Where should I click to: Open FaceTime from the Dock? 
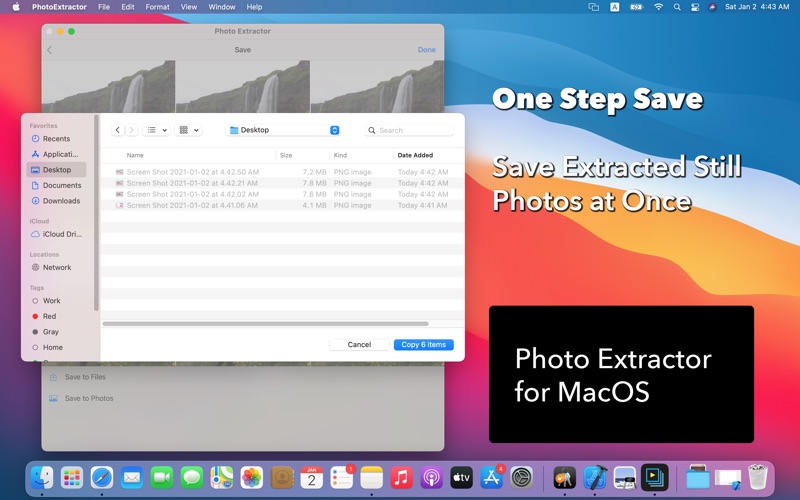pyautogui.click(x=162, y=478)
